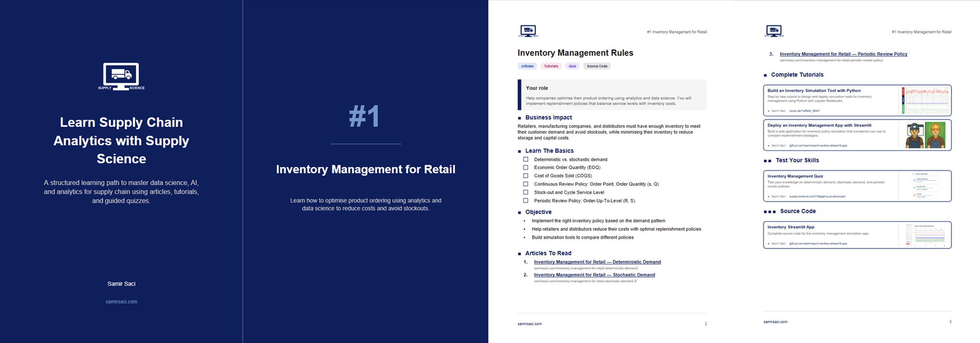The image size is (980, 343).
Task: Click the Inventory Management Quiz preview thumbnail
Action: [x=925, y=186]
